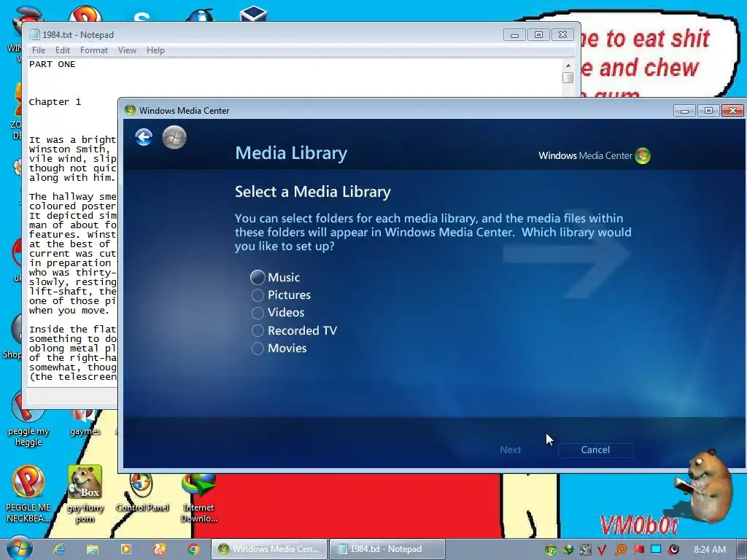747x560 pixels.
Task: Select the Music library option
Action: coord(275,277)
